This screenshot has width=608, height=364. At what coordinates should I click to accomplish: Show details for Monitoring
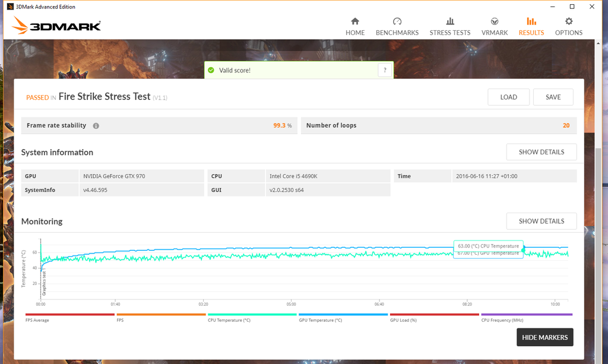pyautogui.click(x=541, y=221)
